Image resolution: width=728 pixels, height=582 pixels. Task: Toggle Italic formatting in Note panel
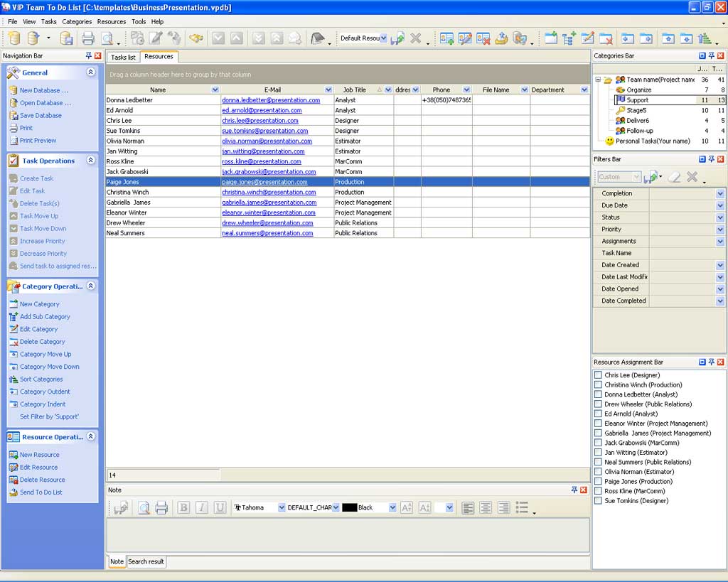(x=202, y=507)
